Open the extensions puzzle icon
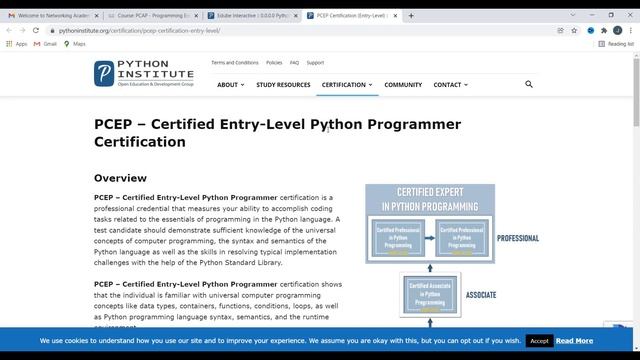 coord(604,31)
